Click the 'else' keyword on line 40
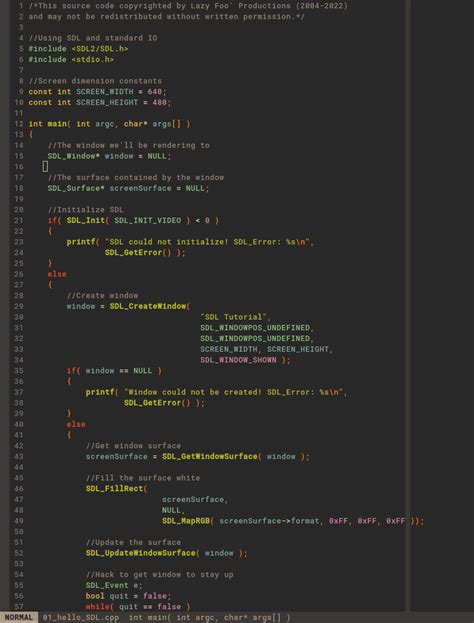 point(76,424)
